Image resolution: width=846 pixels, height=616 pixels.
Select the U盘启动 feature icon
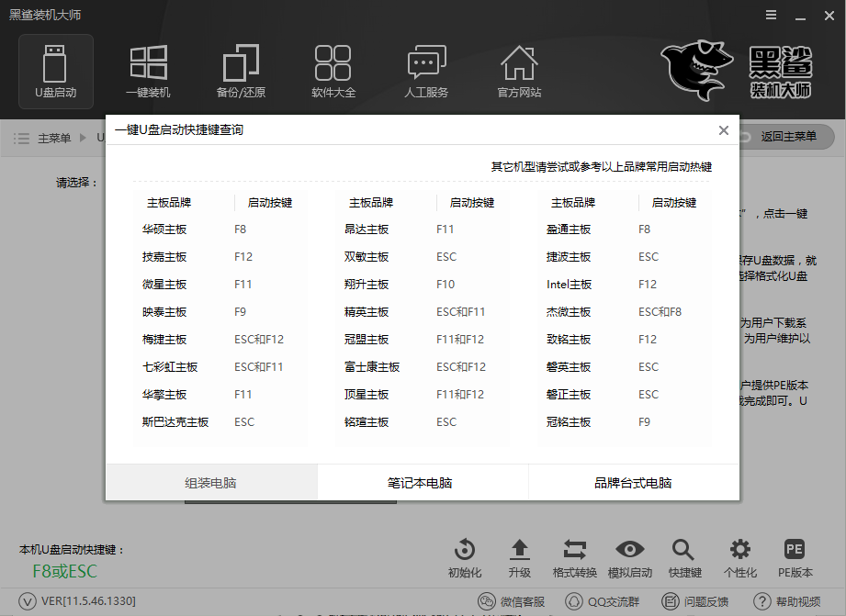(x=55, y=72)
